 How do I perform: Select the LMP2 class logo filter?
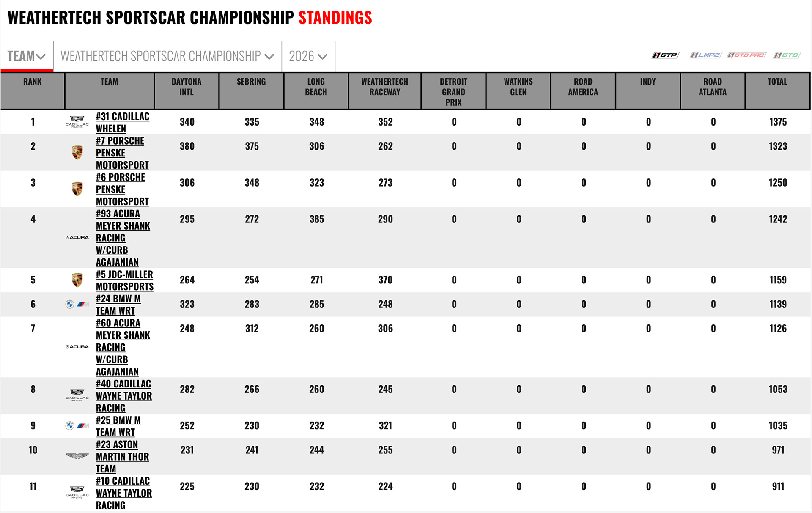(x=705, y=55)
